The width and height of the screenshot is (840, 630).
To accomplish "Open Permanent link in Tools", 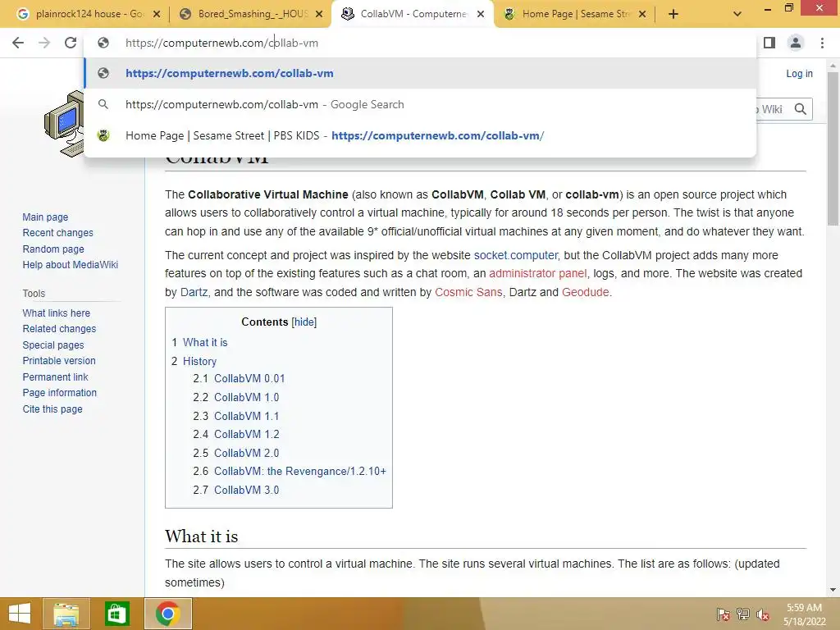I will point(55,377).
